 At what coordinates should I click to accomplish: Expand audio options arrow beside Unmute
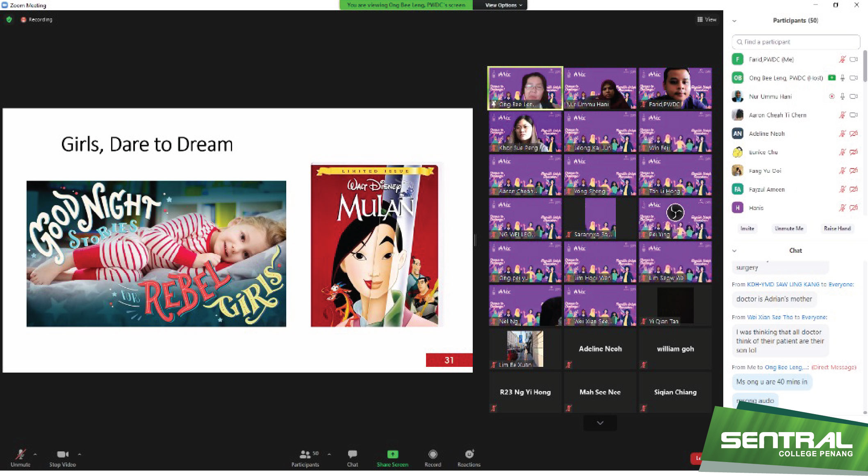[x=35, y=454]
